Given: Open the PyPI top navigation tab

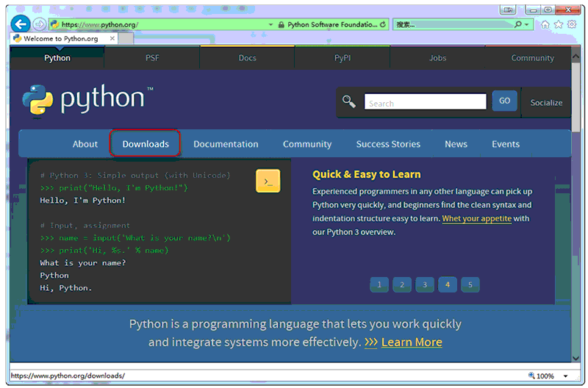Looking at the screenshot, I should pyautogui.click(x=343, y=58).
